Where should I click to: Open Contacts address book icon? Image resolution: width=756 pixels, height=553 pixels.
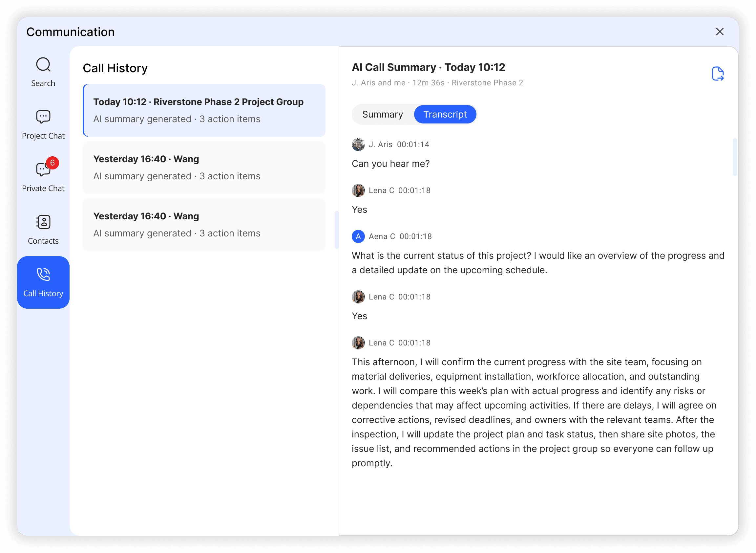[43, 222]
